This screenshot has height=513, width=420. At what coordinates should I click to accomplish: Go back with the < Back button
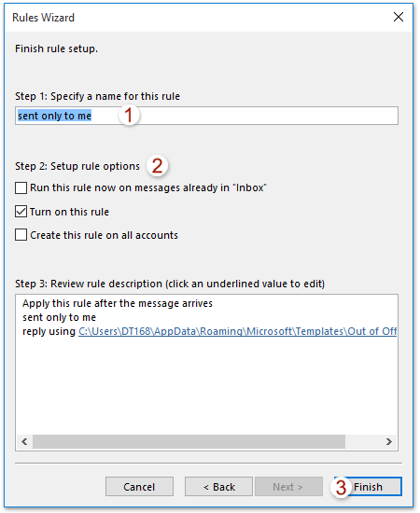(x=218, y=487)
